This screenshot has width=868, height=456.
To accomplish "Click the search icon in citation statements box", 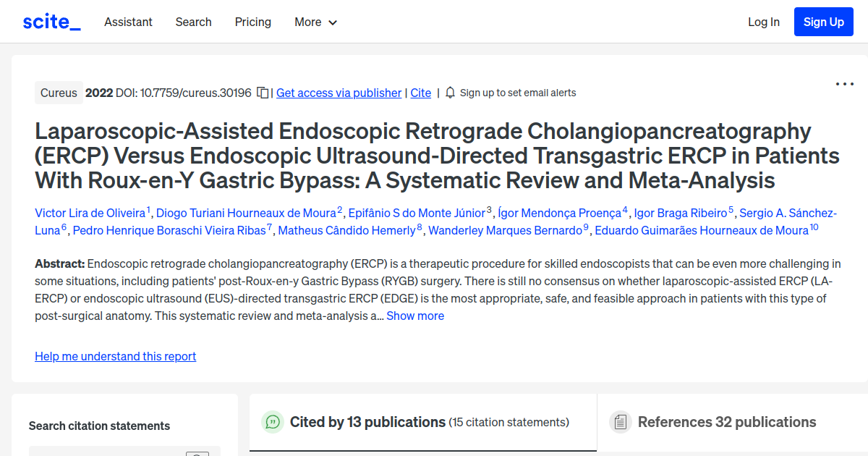I will point(197,453).
